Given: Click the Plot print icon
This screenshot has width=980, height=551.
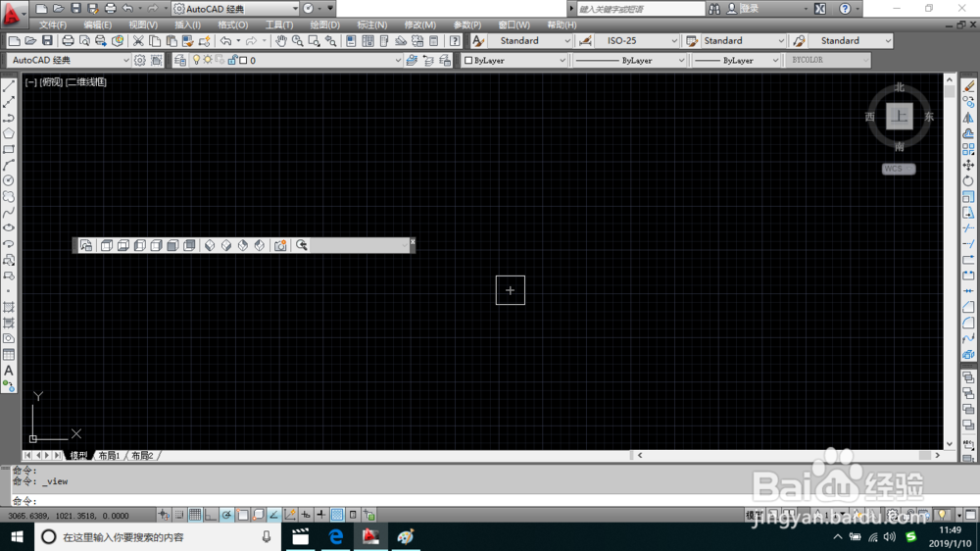Looking at the screenshot, I should 68,40.
